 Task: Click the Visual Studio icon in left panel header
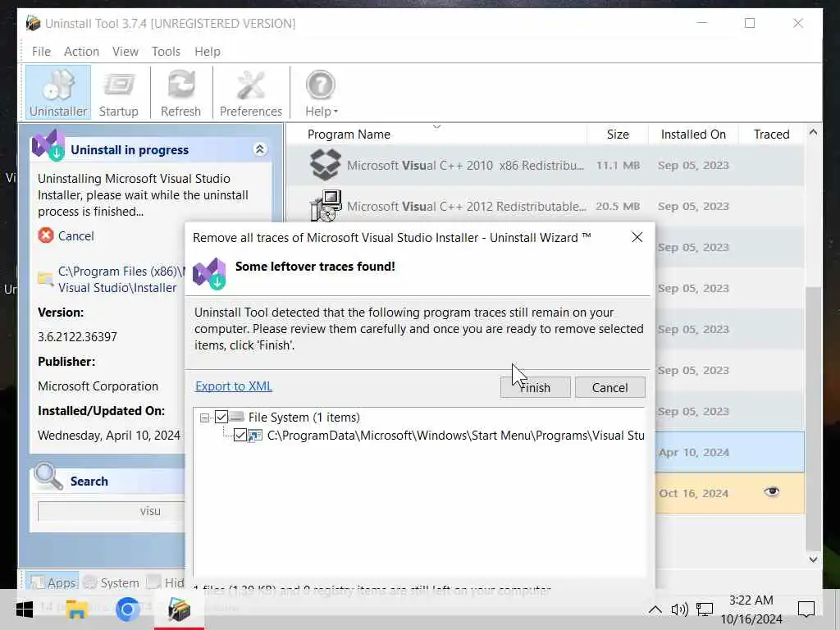pyautogui.click(x=48, y=145)
